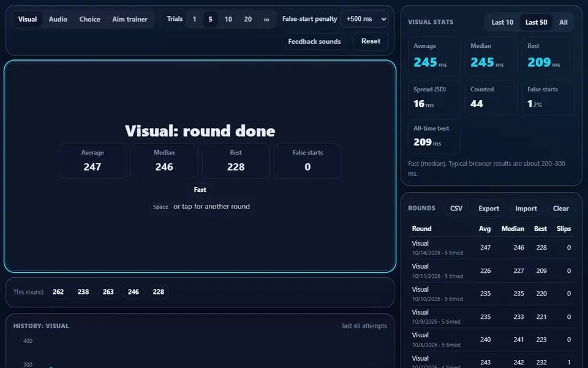
Task: Click the Spread (SD) 16 ms card
Action: [434, 98]
